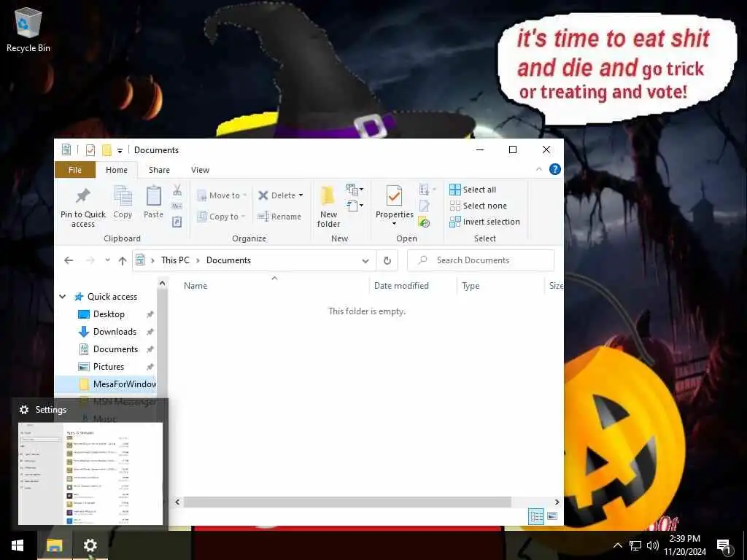Select Documents in the navigation pane

pyautogui.click(x=115, y=349)
